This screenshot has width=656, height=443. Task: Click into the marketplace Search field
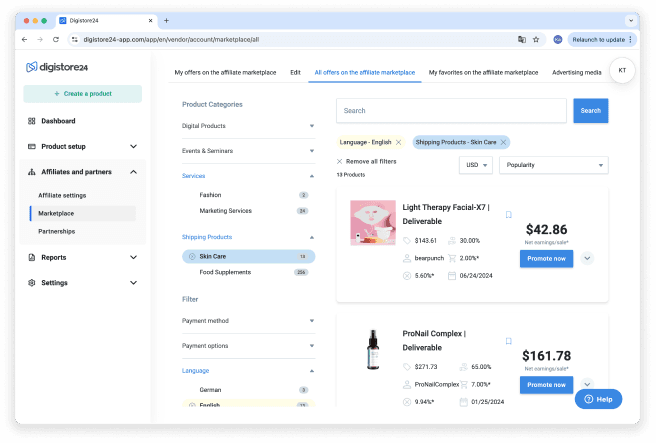451,110
